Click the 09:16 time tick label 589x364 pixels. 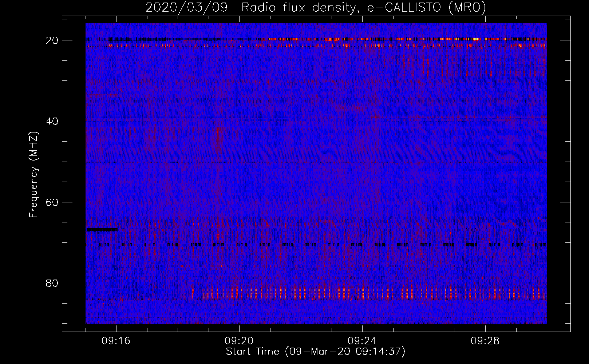(116, 341)
